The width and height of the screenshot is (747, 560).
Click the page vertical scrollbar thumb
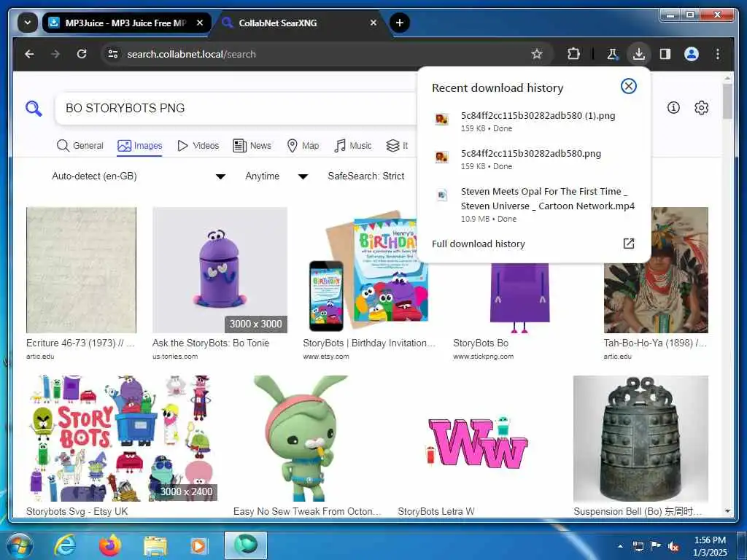click(727, 101)
